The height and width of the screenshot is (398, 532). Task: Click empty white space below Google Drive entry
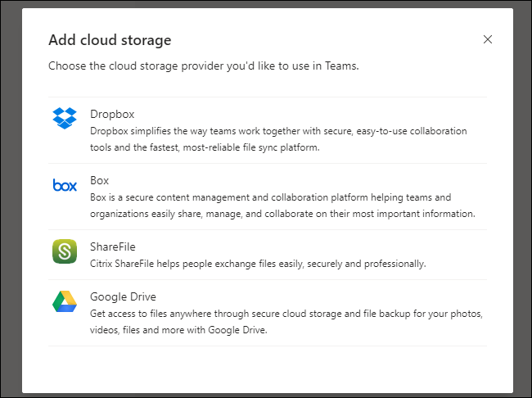pyautogui.click(x=268, y=369)
